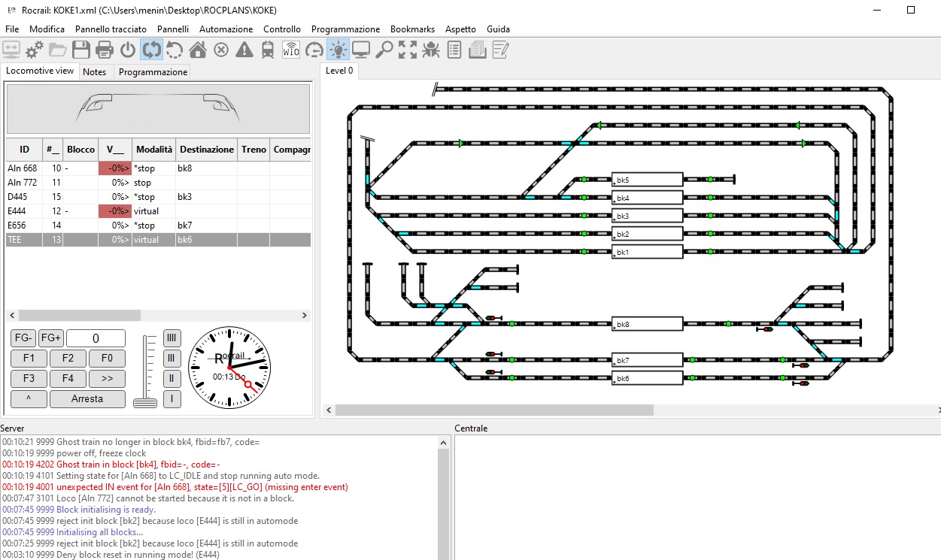Sort locomotives by the Destinazione column header

coord(207,150)
